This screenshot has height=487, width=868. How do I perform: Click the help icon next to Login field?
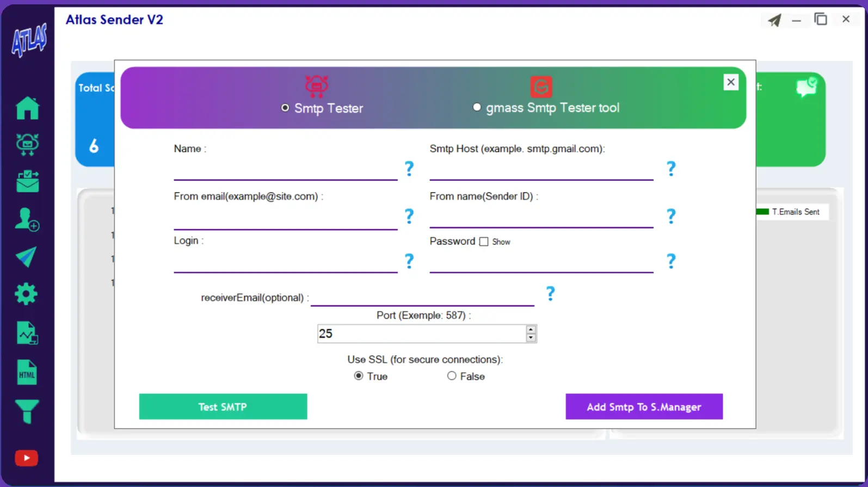pyautogui.click(x=409, y=261)
